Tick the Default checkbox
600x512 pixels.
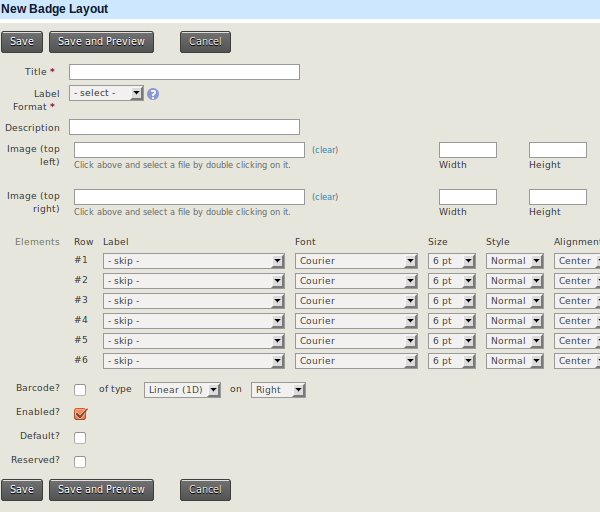[x=80, y=437]
